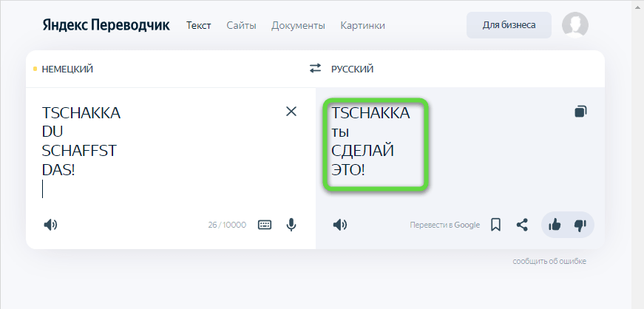
Task: Play audio of the source German text
Action: point(50,225)
